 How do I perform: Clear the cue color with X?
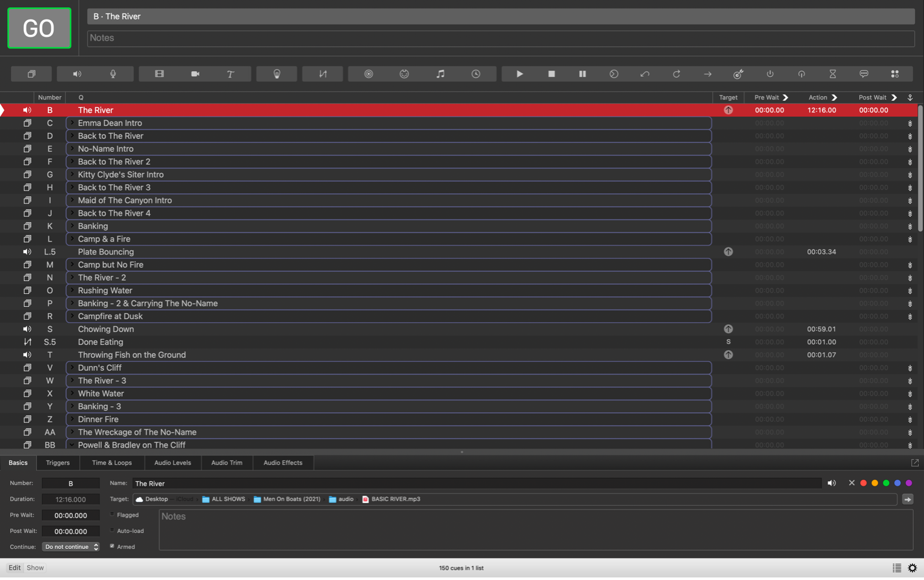(852, 483)
